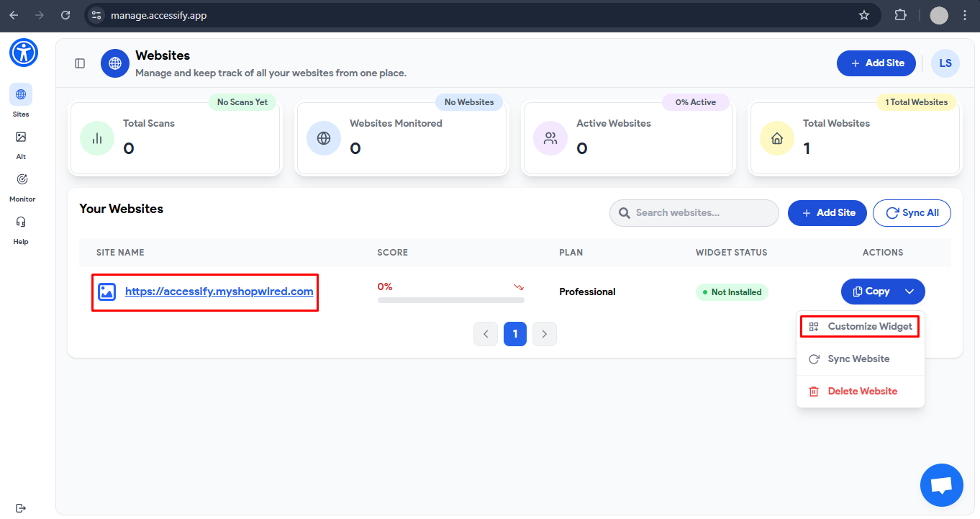The image size is (980, 519).
Task: Open the Chrome three-dot menu
Action: [x=965, y=14]
